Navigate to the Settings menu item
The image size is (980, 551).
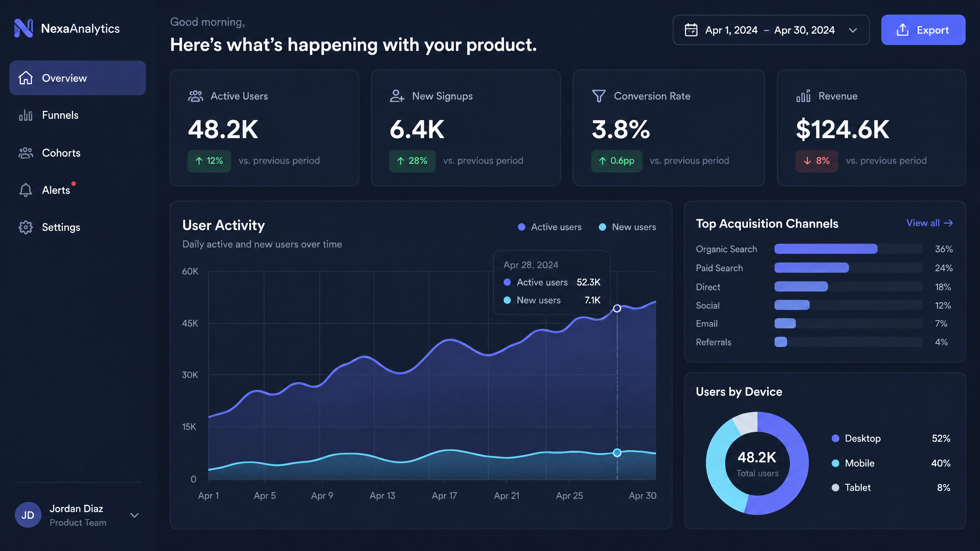78,227
